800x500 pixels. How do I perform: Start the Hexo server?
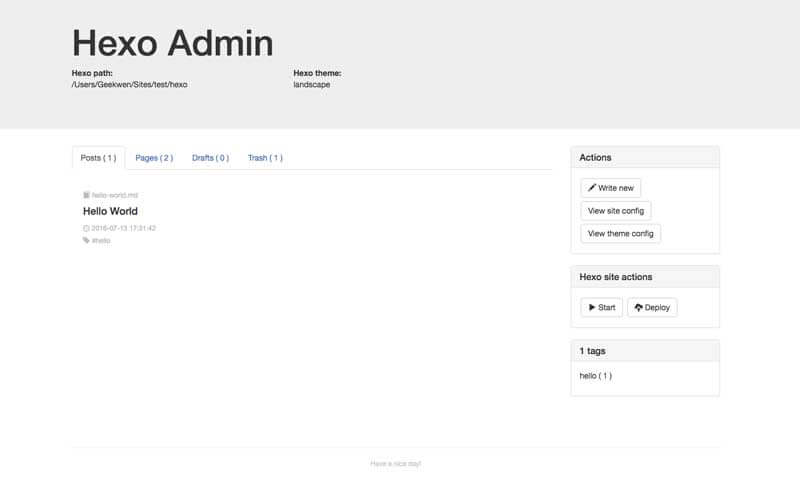click(x=602, y=307)
